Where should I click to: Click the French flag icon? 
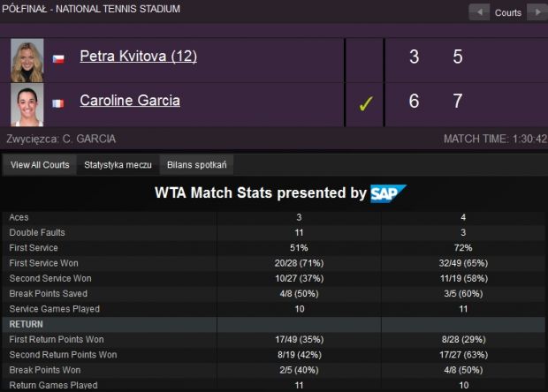pos(58,103)
